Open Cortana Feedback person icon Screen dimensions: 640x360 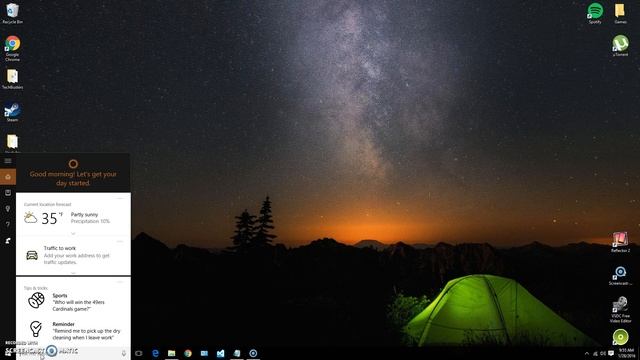(x=8, y=241)
